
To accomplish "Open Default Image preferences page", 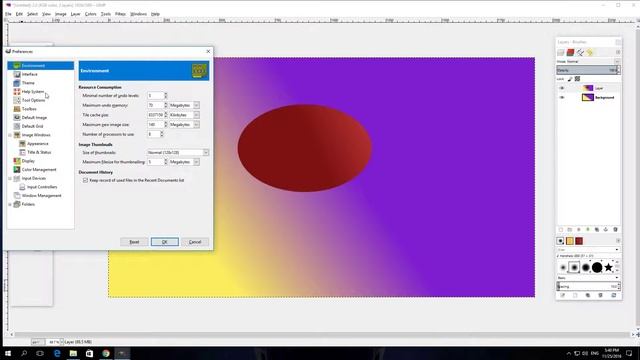I will 34,118.
